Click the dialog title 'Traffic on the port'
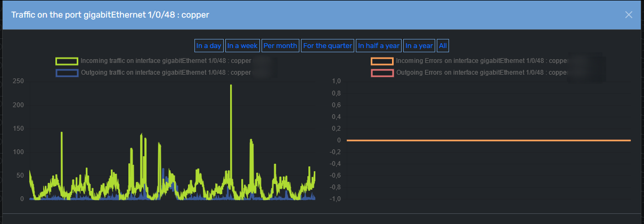Screen dimensions: 644x224 point(50,15)
